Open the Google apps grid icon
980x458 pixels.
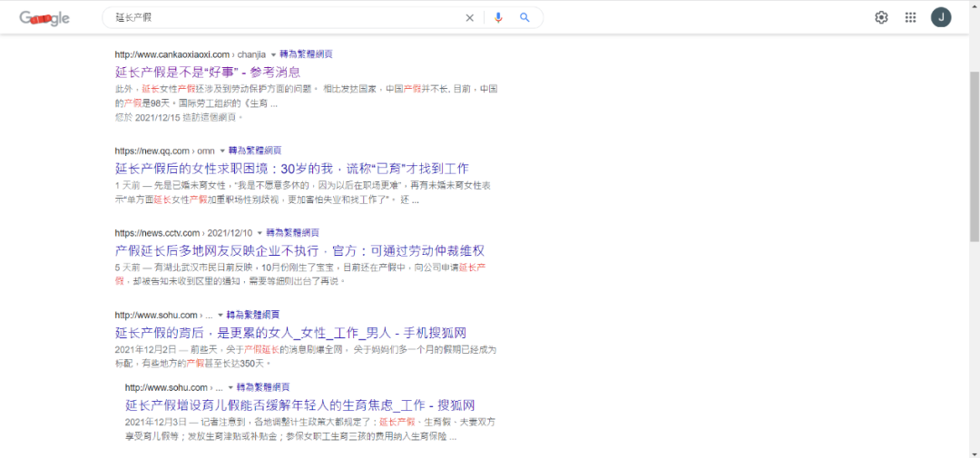[911, 17]
